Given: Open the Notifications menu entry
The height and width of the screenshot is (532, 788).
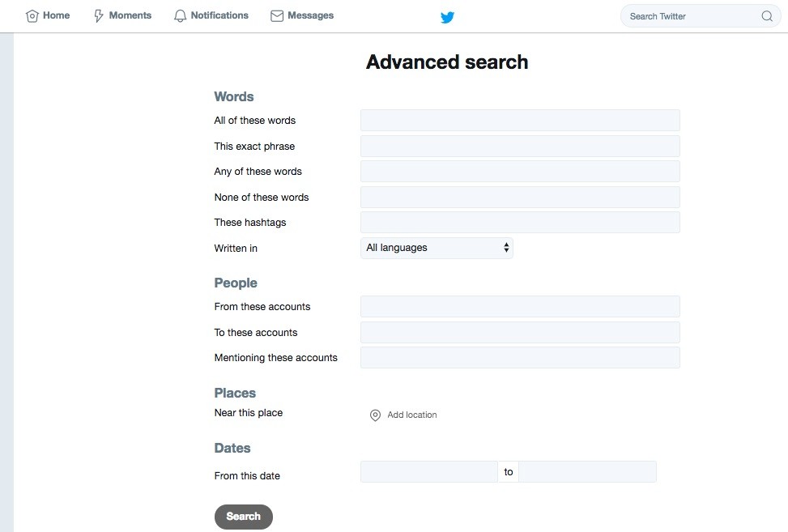Looking at the screenshot, I should [219, 15].
